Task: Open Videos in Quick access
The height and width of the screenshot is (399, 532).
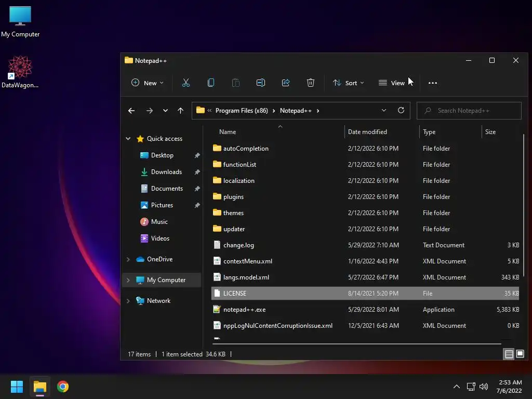Action: [x=160, y=238]
